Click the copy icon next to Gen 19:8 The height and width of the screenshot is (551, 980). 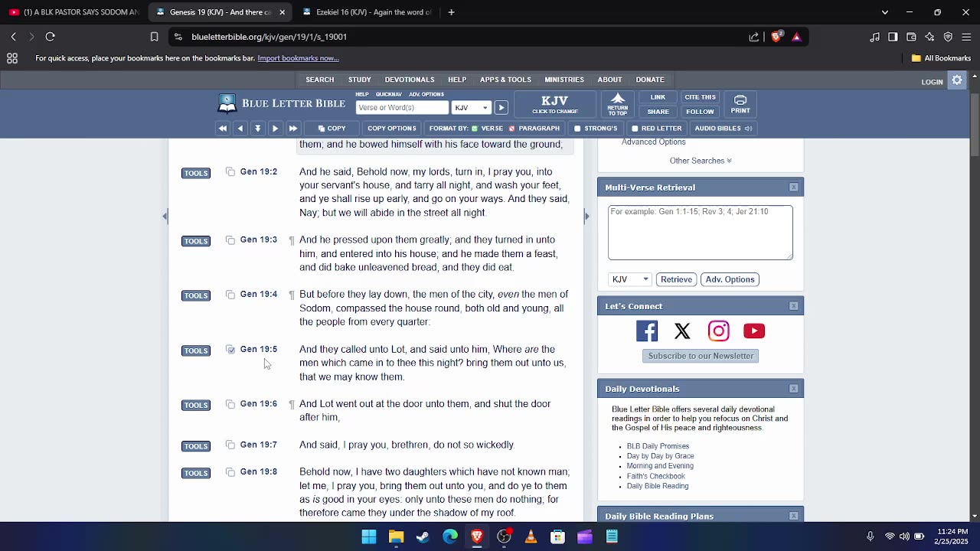[230, 472]
